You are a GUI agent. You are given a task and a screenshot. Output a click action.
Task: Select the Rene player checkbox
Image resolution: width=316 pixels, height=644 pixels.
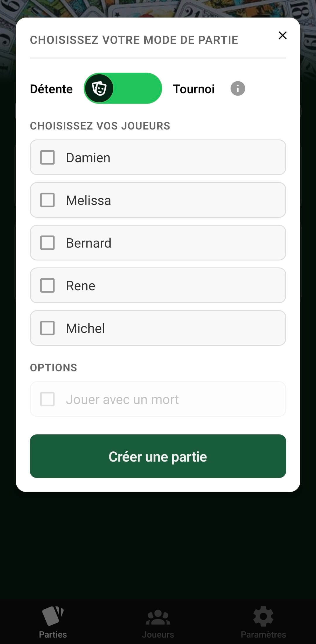pos(47,286)
